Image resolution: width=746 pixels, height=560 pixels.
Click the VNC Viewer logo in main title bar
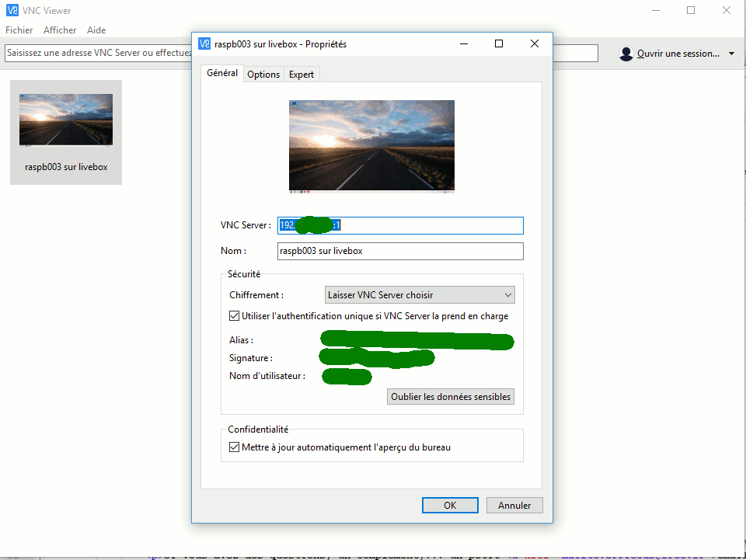(x=12, y=10)
